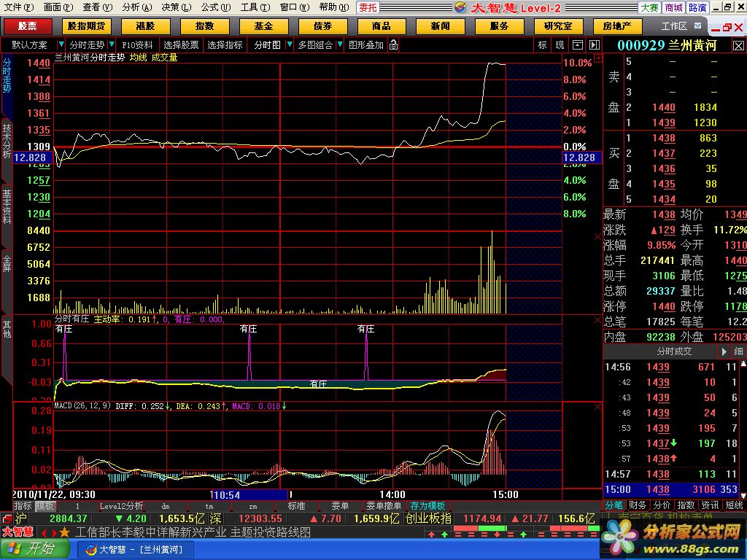Viewport: 747px width, 560px height.
Task: Select the 指标 bottom chart tab
Action: point(23,506)
